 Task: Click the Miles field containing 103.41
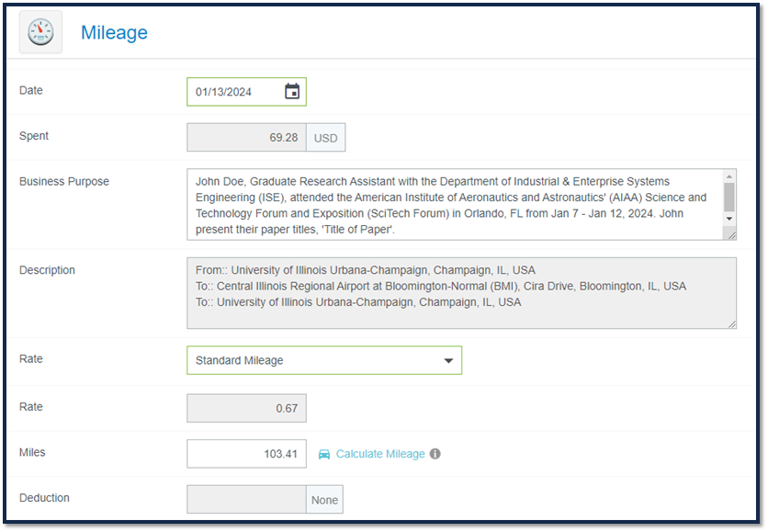[x=246, y=454]
